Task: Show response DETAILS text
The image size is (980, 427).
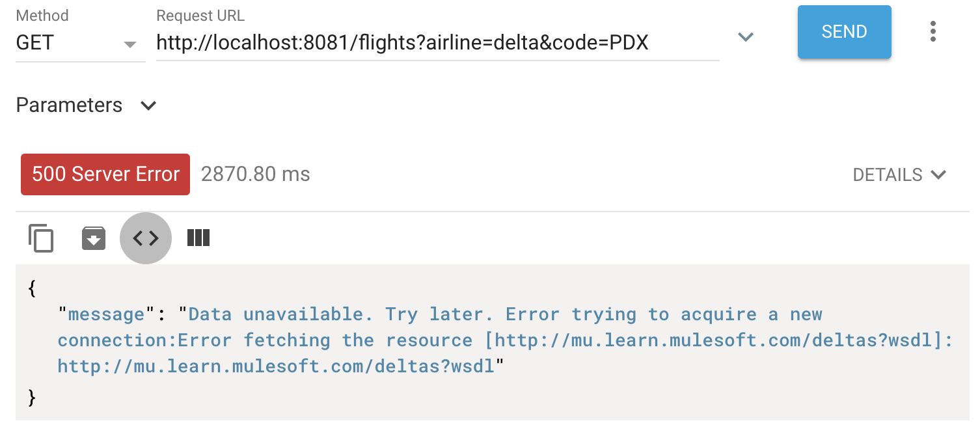Action: (887, 174)
